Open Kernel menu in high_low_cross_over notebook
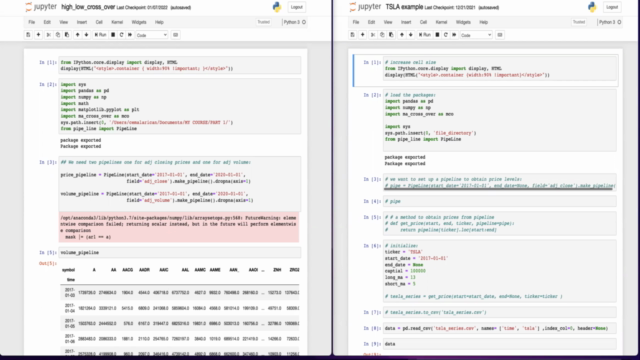The image size is (640, 360). coord(117,22)
